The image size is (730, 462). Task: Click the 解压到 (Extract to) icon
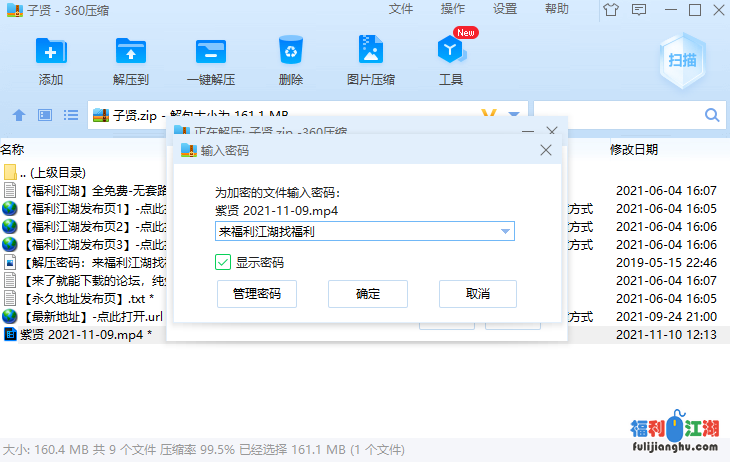point(131,51)
